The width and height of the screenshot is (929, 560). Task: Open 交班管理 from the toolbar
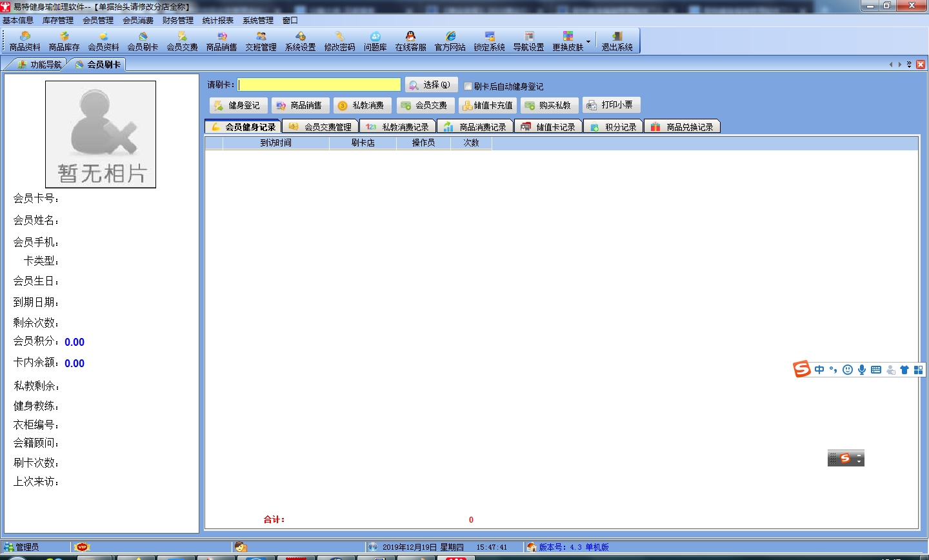point(261,41)
